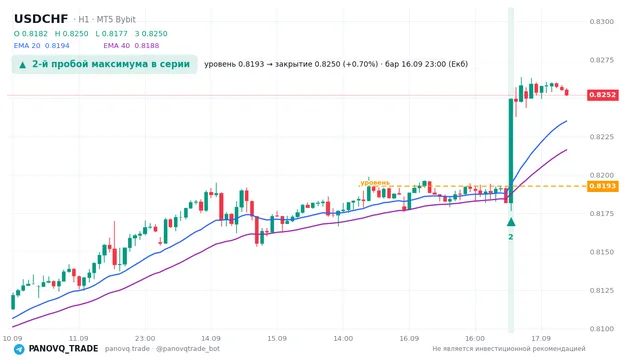640x360 pixels.
Task: Click the low value 'L 0.8177'
Action: (111, 34)
